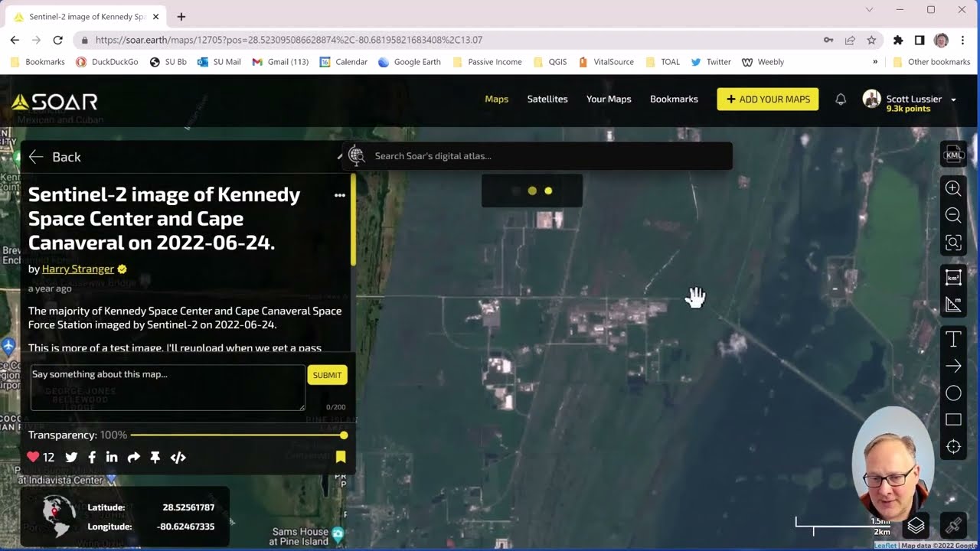Click the SOAR logo
Viewport: 980px width, 551px height.
coord(54,102)
